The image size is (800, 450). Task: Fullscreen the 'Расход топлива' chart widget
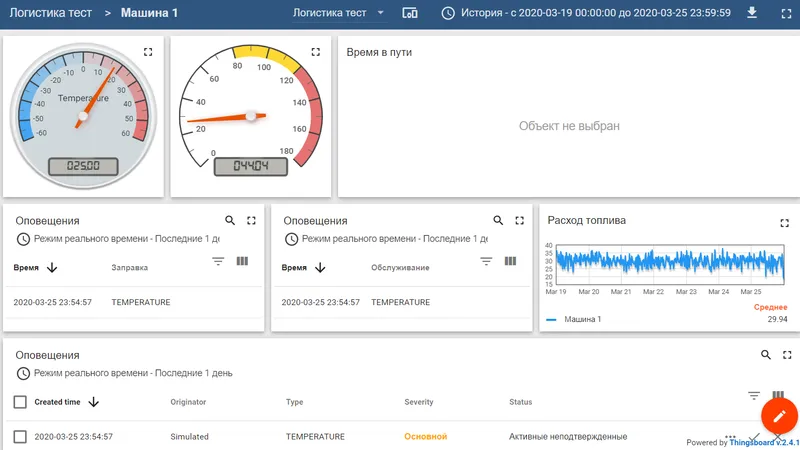click(x=785, y=223)
